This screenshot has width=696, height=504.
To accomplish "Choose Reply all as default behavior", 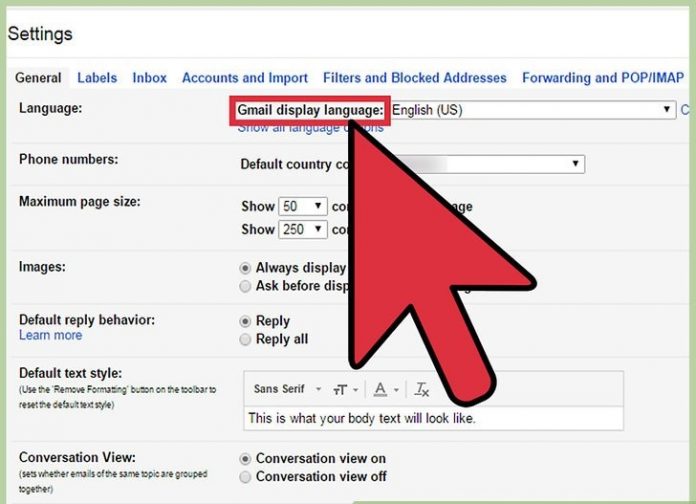I will pos(246,339).
